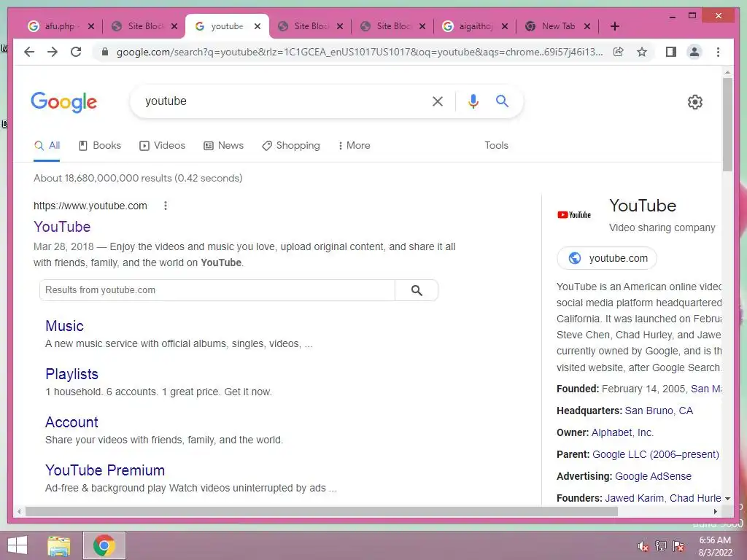The image size is (747, 560).
Task: Switch to the New Tab tab
Action: (557, 26)
